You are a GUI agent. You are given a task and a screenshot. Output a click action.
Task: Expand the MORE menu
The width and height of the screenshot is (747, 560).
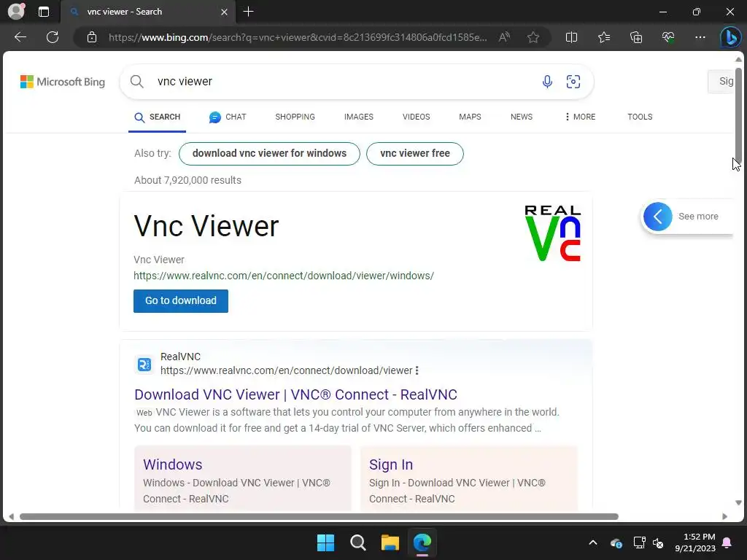tap(580, 117)
